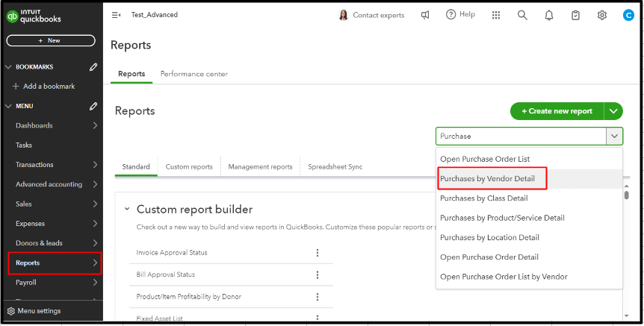Collapse the Custom report builder section
644x326 pixels.
127,210
